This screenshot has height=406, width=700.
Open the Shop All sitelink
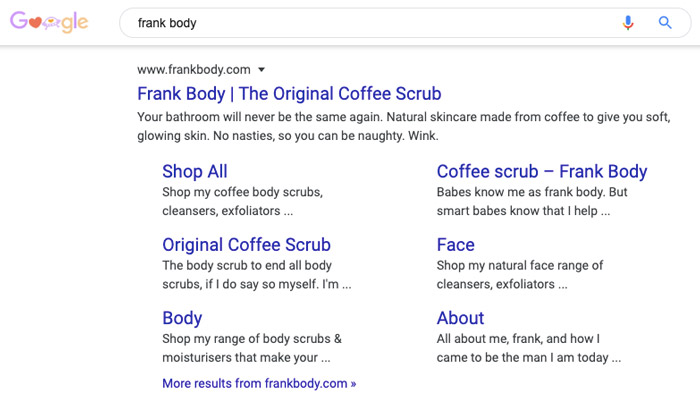pyautogui.click(x=195, y=172)
